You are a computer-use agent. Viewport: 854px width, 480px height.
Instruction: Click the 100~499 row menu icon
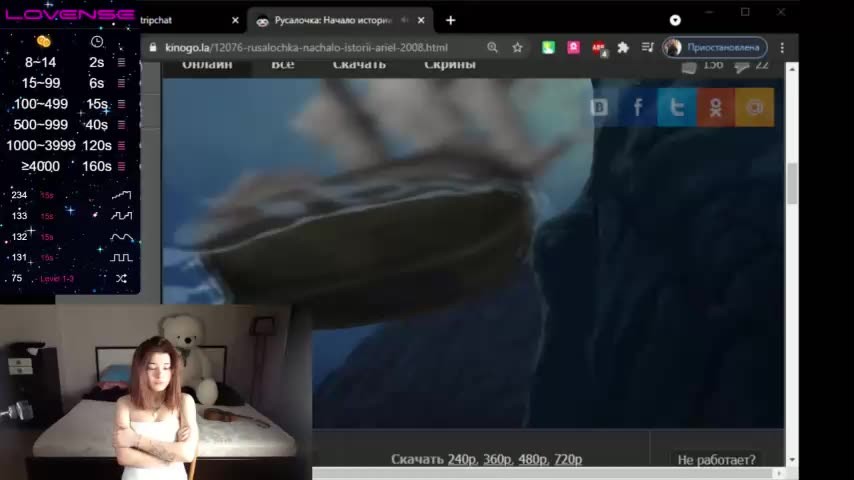[121, 104]
